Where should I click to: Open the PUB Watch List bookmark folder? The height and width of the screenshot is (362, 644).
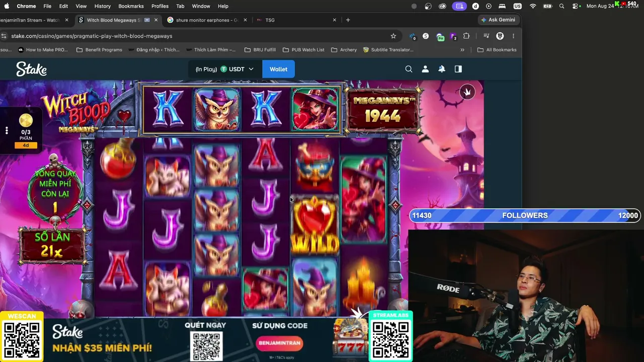point(303,50)
